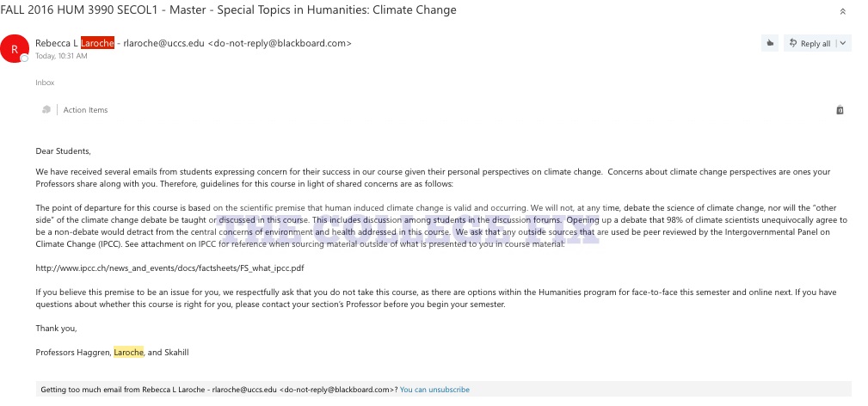Image resolution: width=868 pixels, height=406 pixels.
Task: Click the Action Items puzzle-piece icon
Action: click(46, 110)
